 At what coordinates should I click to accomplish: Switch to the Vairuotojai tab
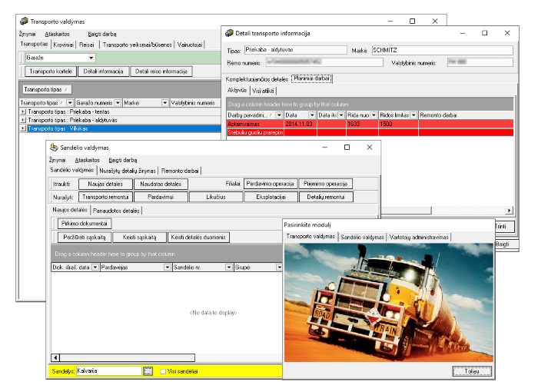[190, 45]
